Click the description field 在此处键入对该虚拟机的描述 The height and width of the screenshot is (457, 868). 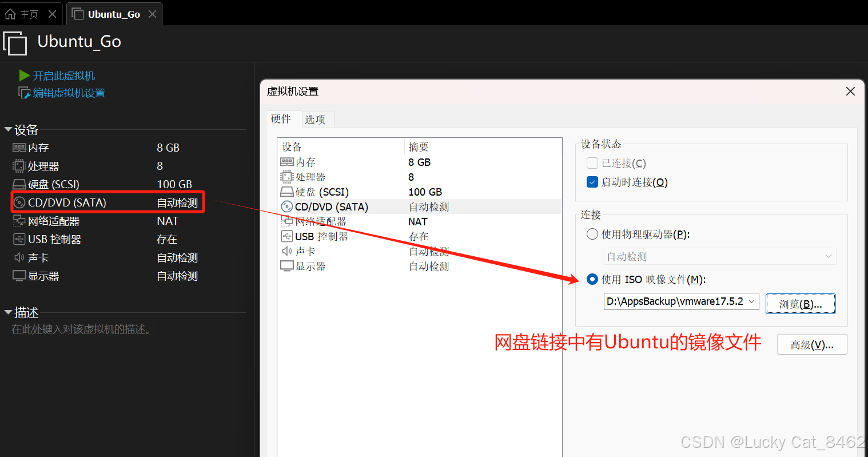pyautogui.click(x=81, y=329)
